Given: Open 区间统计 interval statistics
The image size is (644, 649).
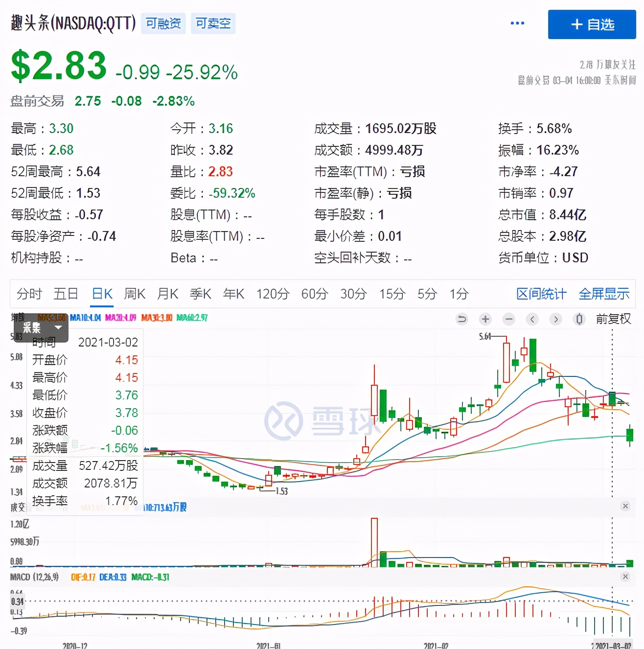Looking at the screenshot, I should pos(541,294).
